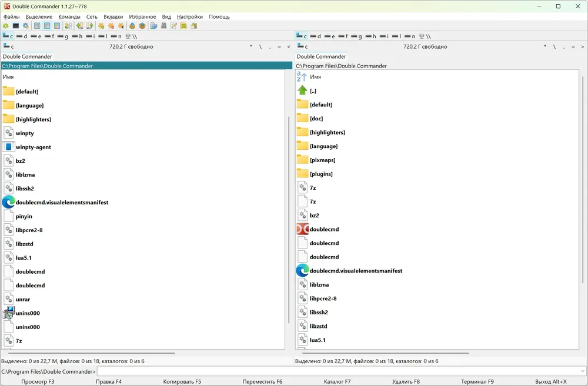Switch the right panel to drive n
The width and height of the screenshot is (588, 386).
pos(410,36)
